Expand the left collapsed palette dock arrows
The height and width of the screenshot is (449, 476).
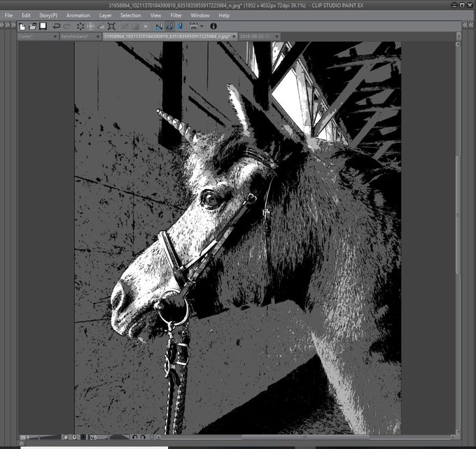tap(8, 25)
